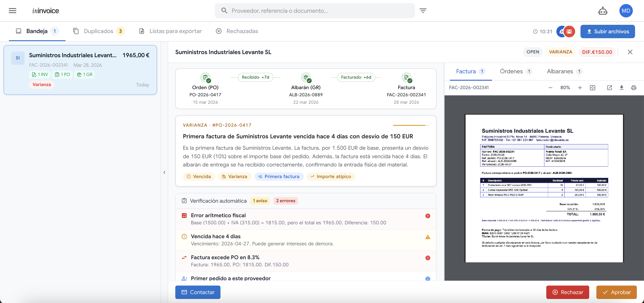
Task: Select the Suministros Industriales Levante invoice card
Action: pos(80,70)
